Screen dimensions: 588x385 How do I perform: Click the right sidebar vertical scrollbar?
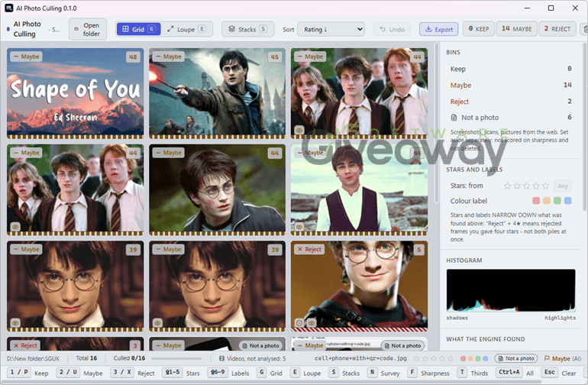[585, 127]
